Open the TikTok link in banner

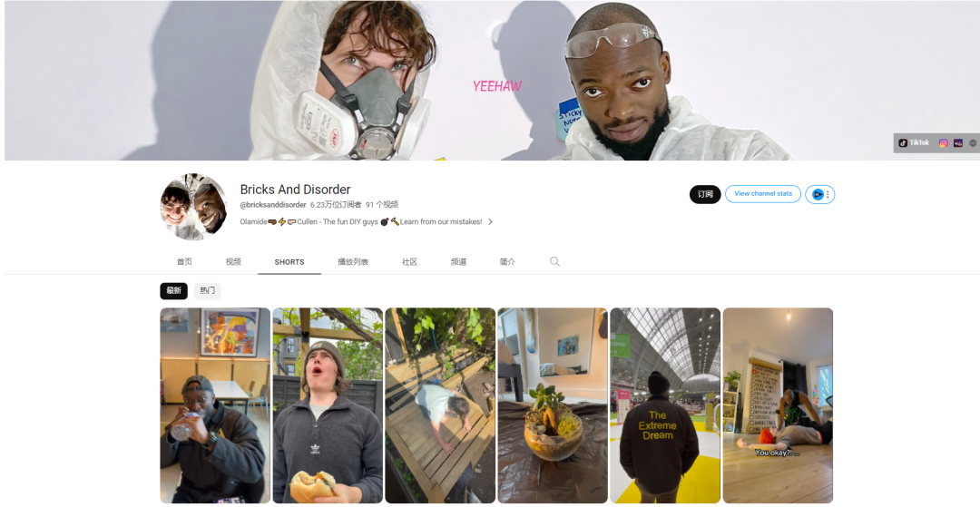[914, 143]
